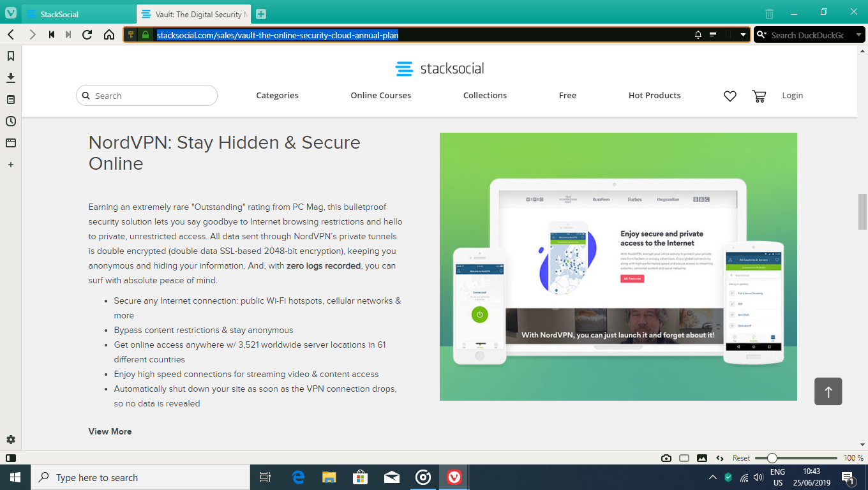
Task: Show site security info via padlock icon
Action: point(146,35)
